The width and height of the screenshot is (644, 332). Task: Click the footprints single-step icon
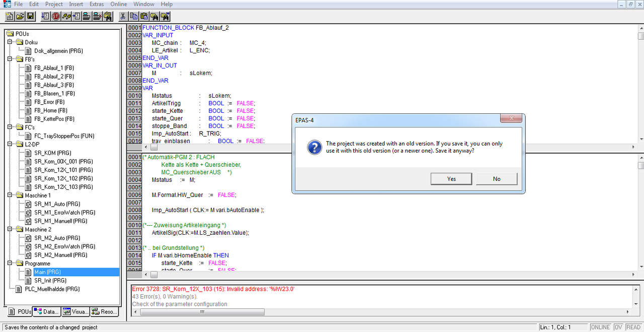67,16
